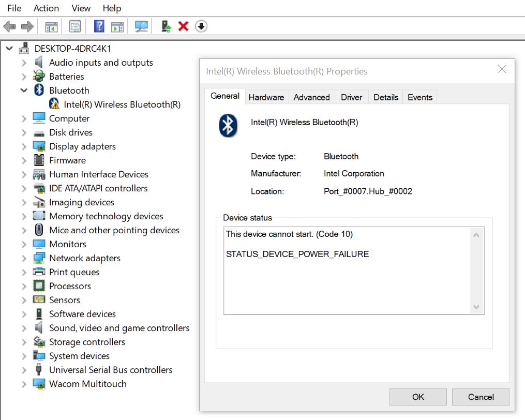
Task: Open the View menu
Action: coord(81,8)
